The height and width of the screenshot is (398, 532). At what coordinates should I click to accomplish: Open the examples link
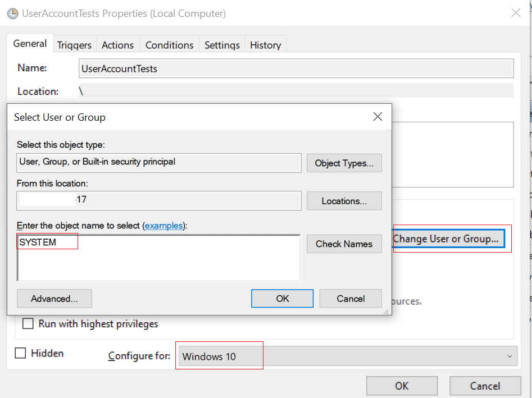[x=164, y=225]
